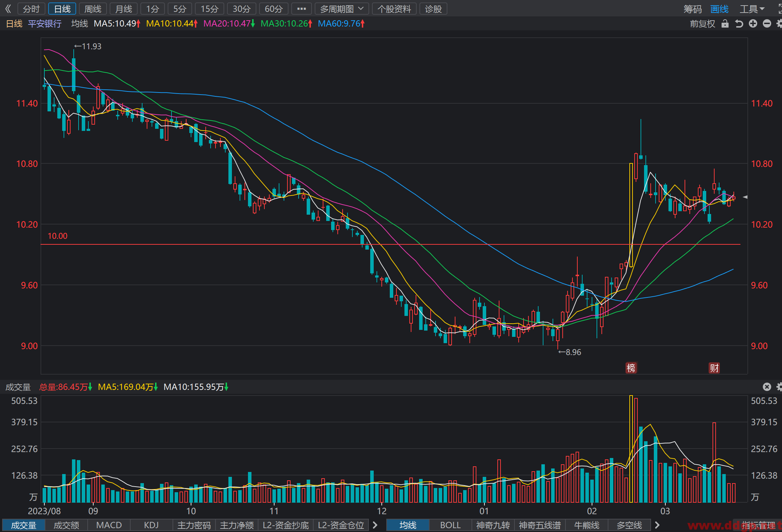Click the 诊股 button
The height and width of the screenshot is (532, 782).
433,9
